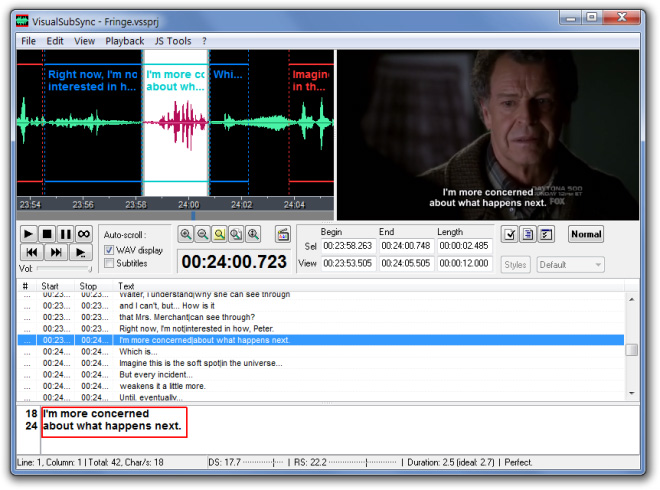660x490 pixels.
Task: Toggle loop playback with infinity icon
Action: pyautogui.click(x=84, y=234)
